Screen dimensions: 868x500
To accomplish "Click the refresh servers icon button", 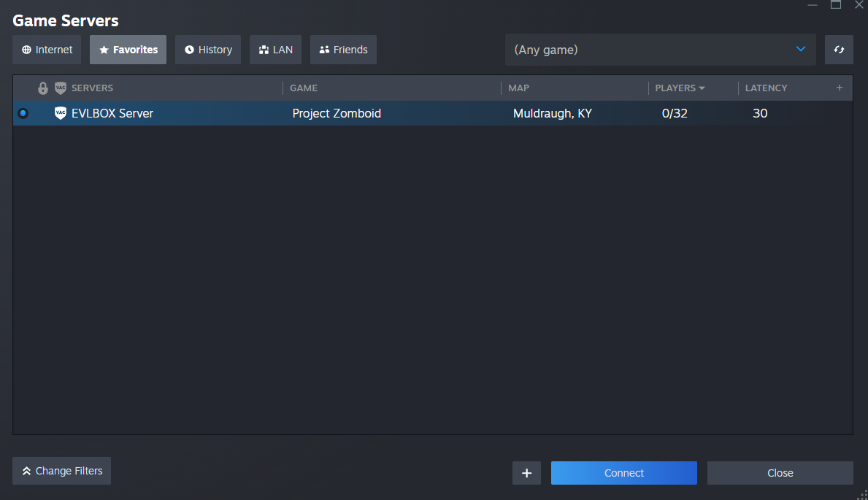I will tap(839, 50).
